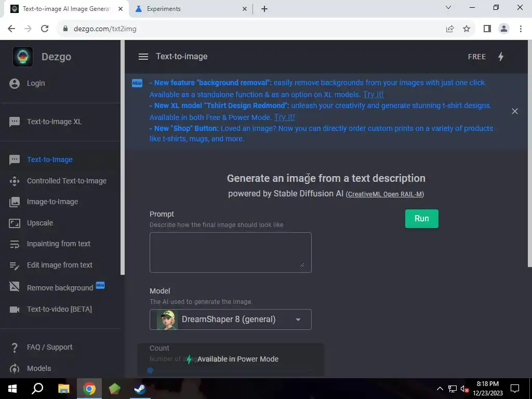Click the Upscale frame icon
Image resolution: width=532 pixels, height=399 pixels.
coord(15,223)
